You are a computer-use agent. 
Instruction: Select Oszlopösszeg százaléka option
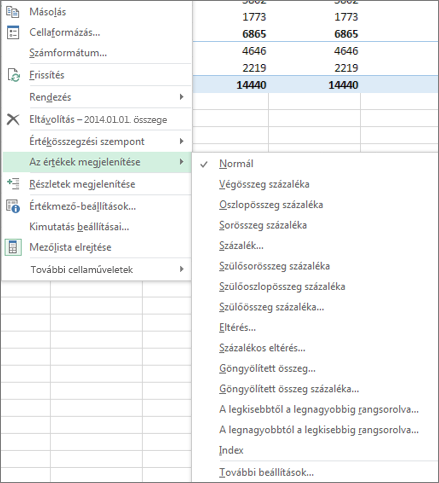pyautogui.click(x=271, y=205)
